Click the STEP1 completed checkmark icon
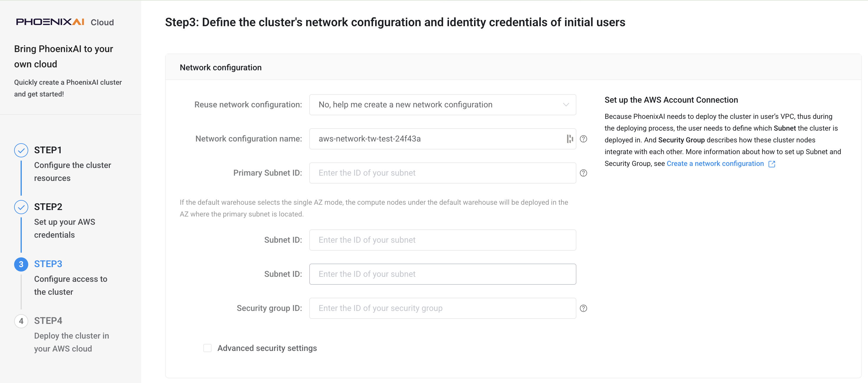The width and height of the screenshot is (868, 383). click(21, 150)
